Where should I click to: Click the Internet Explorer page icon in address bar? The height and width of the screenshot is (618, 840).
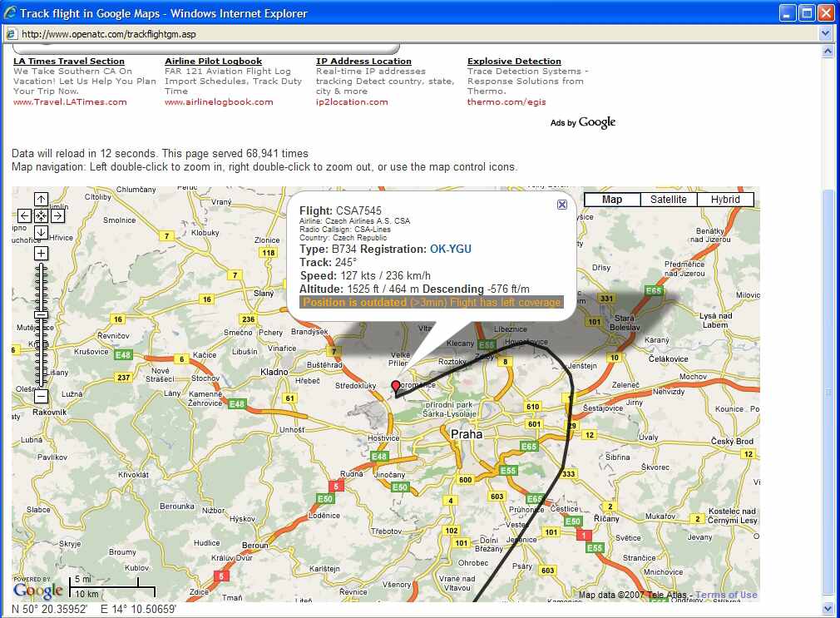tap(12, 34)
